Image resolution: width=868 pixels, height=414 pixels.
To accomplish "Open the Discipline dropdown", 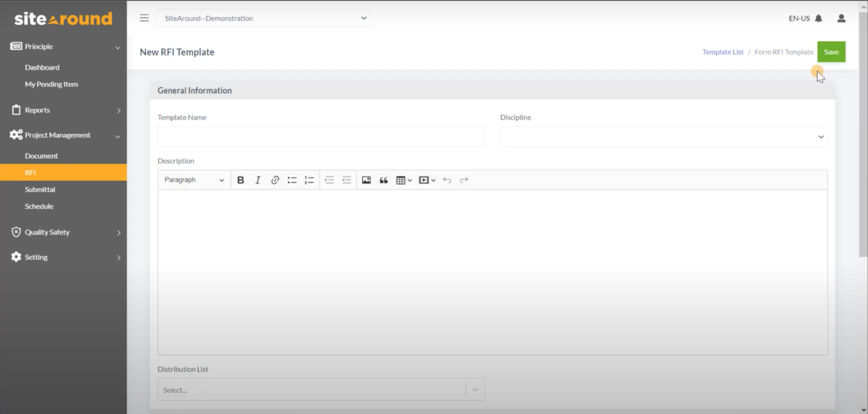I will [663, 137].
